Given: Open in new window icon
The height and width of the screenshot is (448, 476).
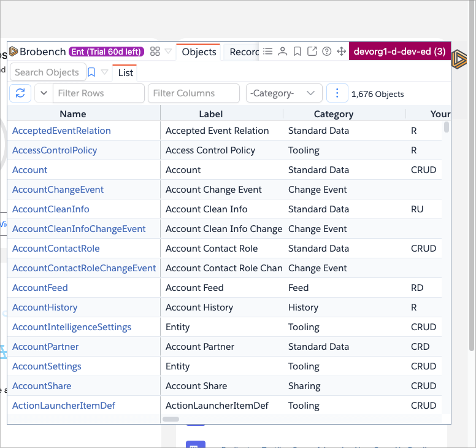Looking at the screenshot, I should coord(312,52).
